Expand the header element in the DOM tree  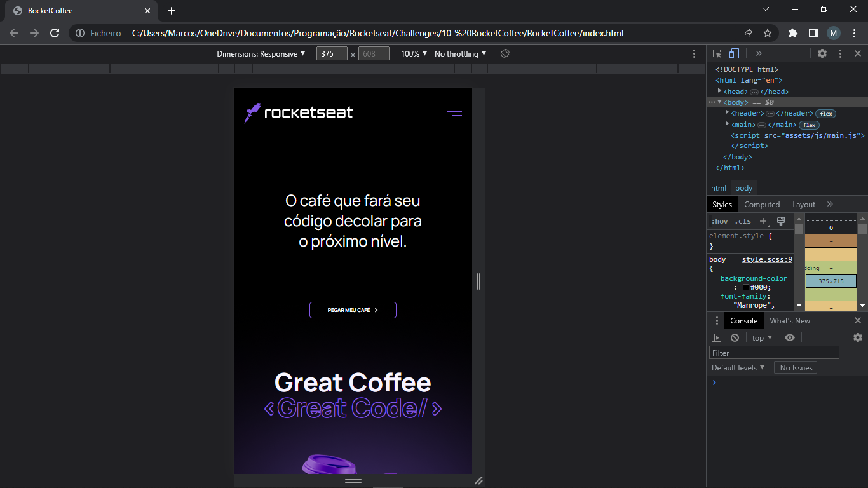point(726,113)
